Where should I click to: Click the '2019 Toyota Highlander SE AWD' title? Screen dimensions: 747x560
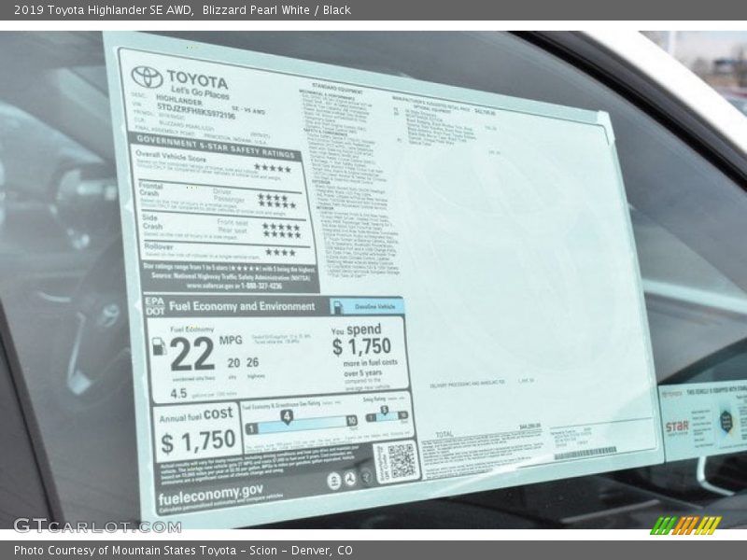click(104, 9)
